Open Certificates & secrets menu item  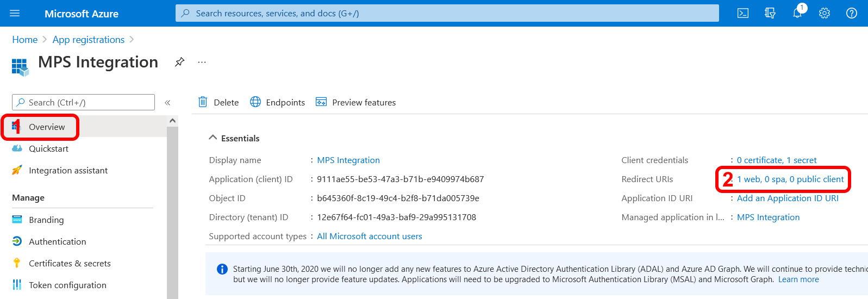pos(70,263)
